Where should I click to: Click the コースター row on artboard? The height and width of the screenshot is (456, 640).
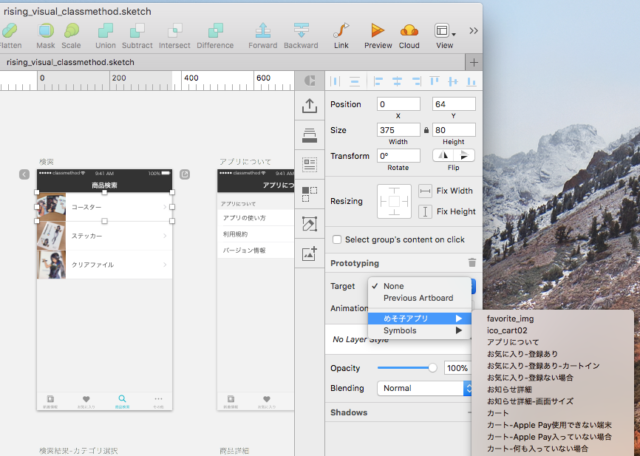[x=104, y=207]
